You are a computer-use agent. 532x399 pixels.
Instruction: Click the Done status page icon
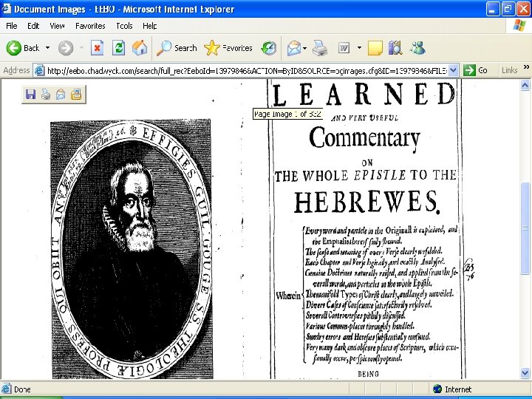tap(6, 389)
